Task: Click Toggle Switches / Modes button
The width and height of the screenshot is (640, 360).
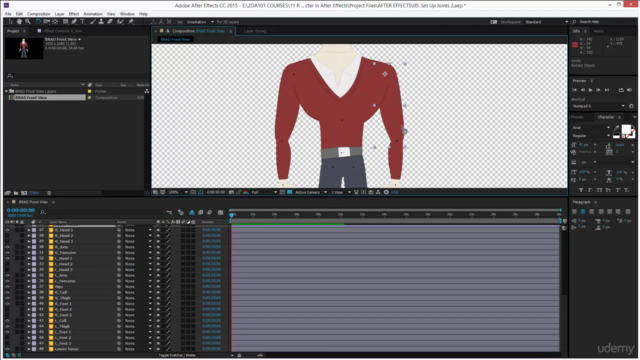Action: click(177, 355)
